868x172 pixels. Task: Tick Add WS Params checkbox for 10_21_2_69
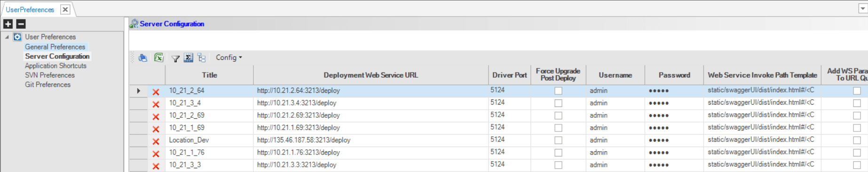pos(857,115)
